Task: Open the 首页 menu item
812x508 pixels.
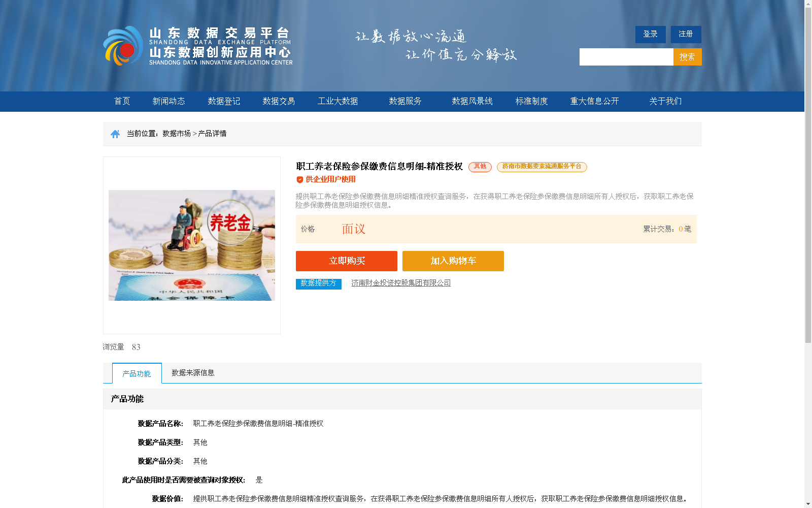Action: [122, 101]
